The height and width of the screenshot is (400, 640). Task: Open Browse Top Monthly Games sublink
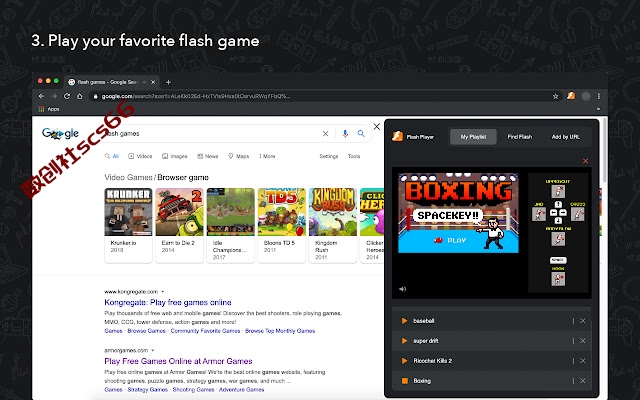tap(280, 331)
